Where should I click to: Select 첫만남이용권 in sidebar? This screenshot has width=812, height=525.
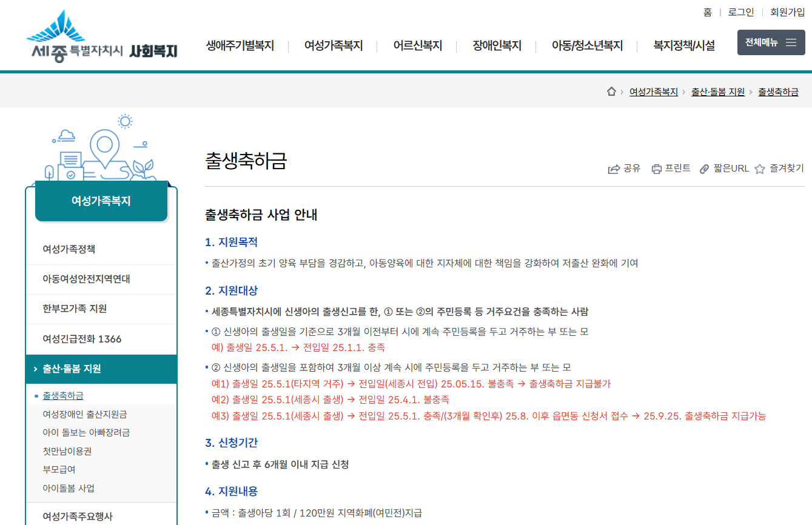67,451
